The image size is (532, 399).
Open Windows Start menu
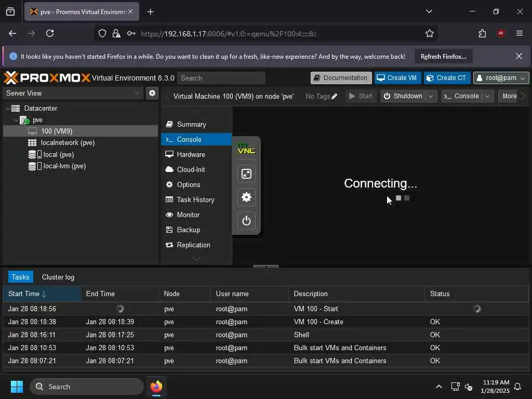click(17, 387)
